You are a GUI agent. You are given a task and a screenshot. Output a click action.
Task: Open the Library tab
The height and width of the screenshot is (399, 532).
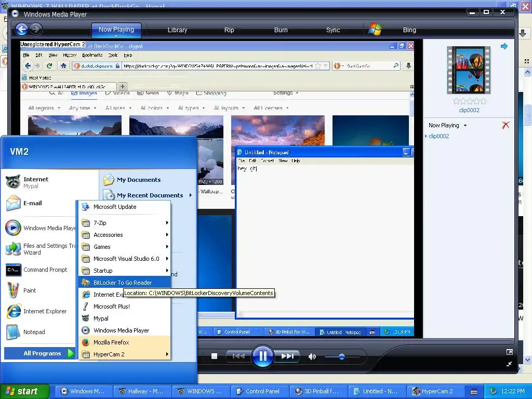[177, 30]
